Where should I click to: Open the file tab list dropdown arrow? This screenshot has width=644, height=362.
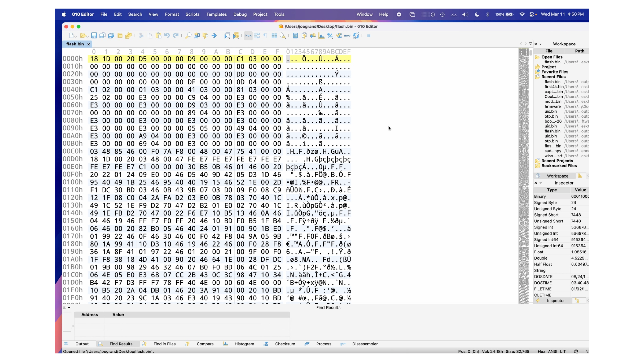(530, 44)
